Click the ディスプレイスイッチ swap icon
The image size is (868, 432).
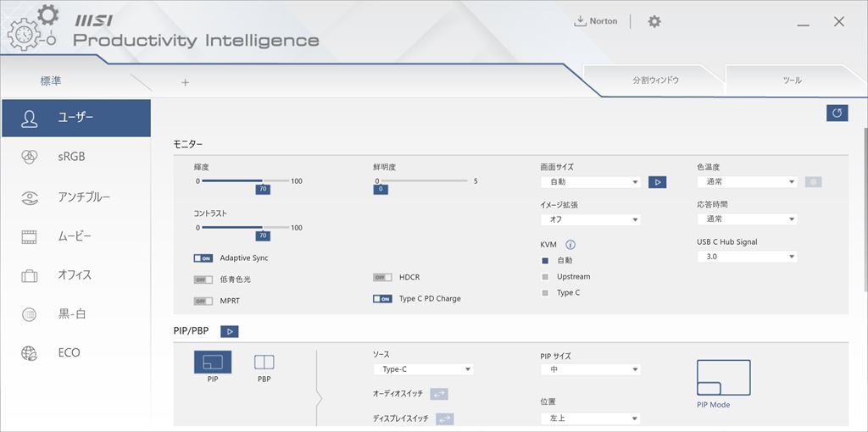(444, 419)
